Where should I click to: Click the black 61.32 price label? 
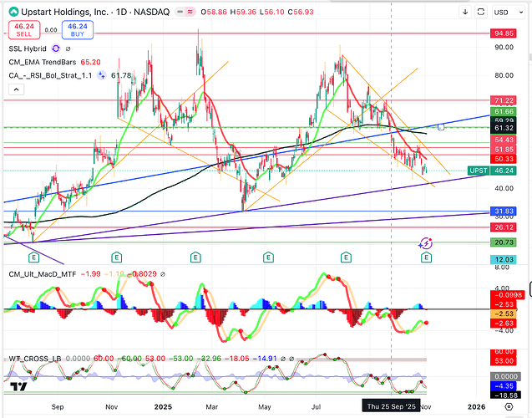[x=504, y=128]
